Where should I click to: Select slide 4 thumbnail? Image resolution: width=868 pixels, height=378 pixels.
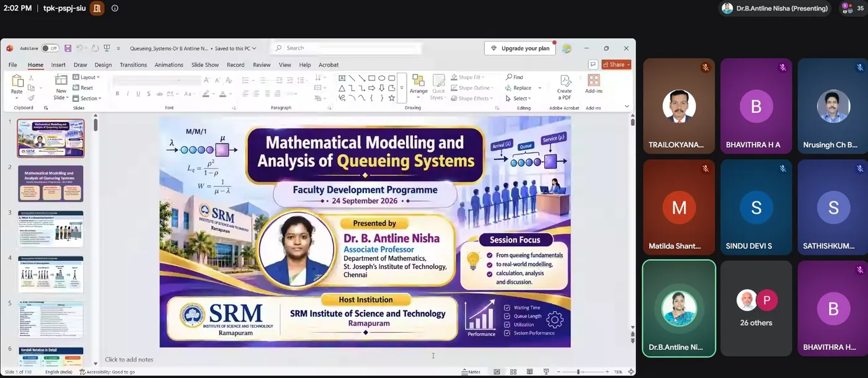coord(51,274)
